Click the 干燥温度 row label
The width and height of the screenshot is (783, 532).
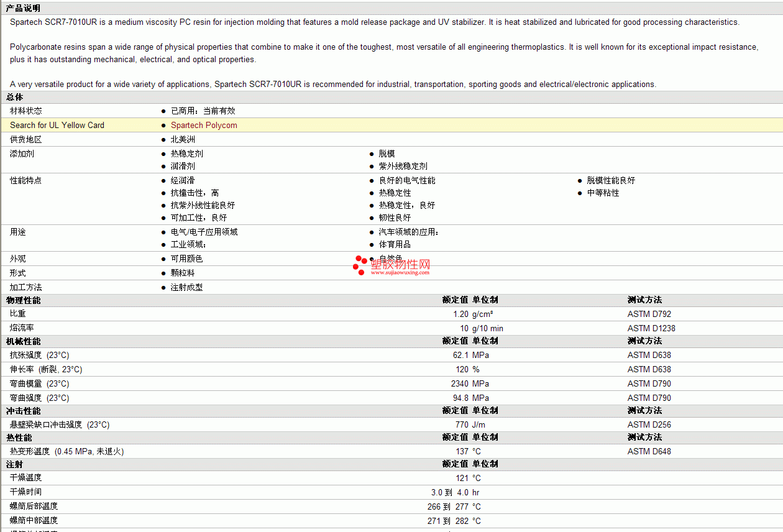(x=26, y=478)
